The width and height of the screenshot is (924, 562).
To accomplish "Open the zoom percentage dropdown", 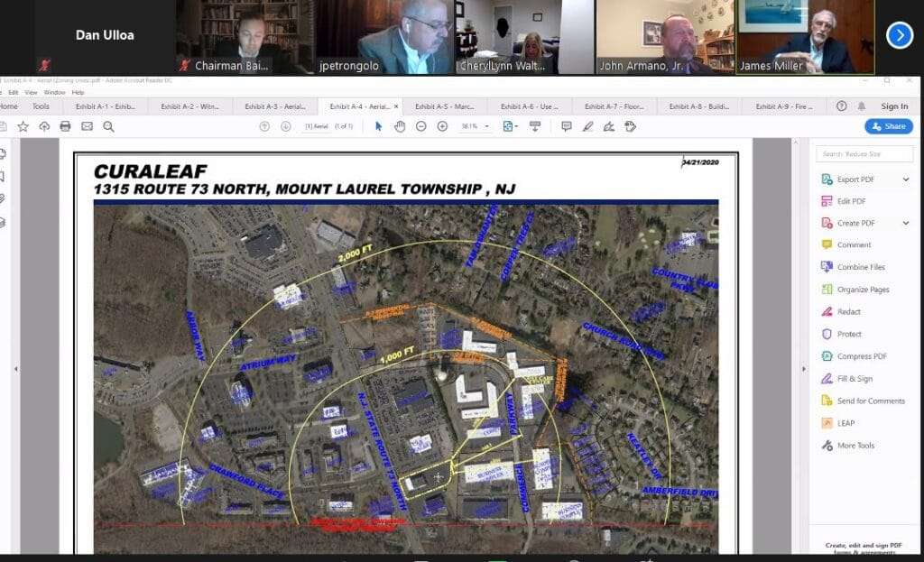I will tap(488, 126).
